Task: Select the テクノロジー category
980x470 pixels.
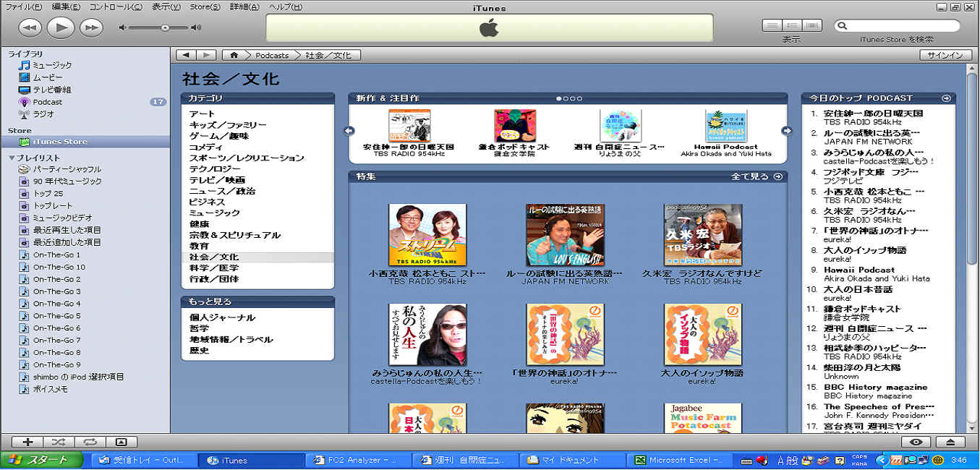Action: click(x=216, y=169)
